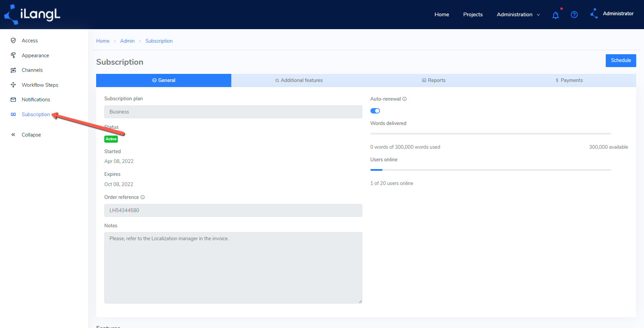Click the Schedule button
Screen dimensions: 644x328
(621, 60)
